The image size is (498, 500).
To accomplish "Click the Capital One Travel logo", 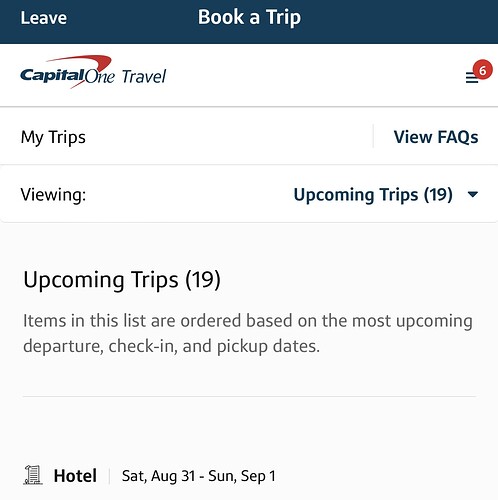I will point(93,72).
